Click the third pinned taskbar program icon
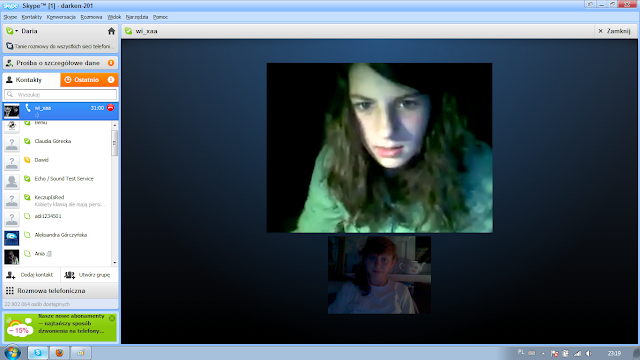Screen dimensions: 640x360 80,353
